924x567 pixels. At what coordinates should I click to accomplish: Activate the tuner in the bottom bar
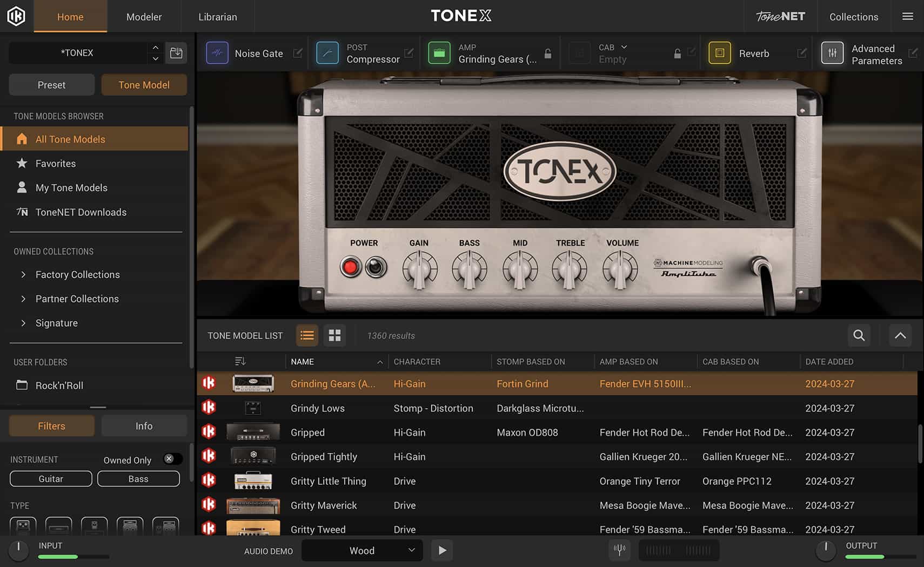point(619,550)
